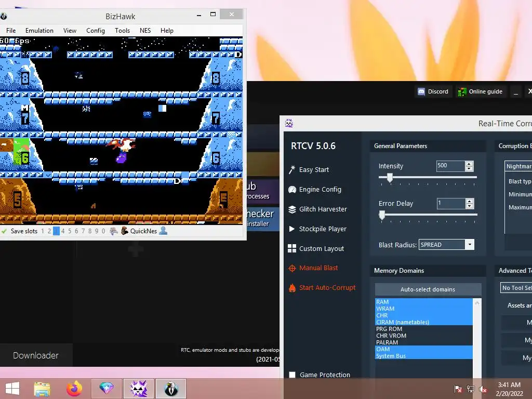Select WRAM in Memory Domains list

(424, 309)
